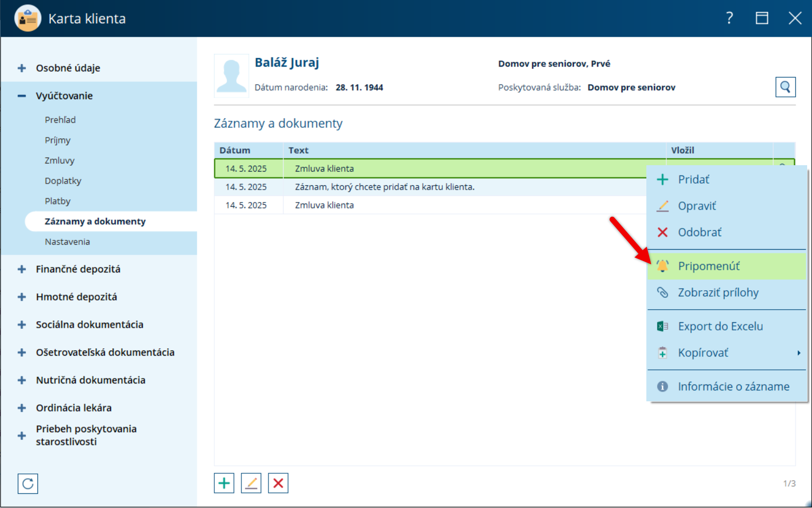Viewport: 812px width, 508px height.
Task: Expand Priebeh poskytovania starostlivosti section
Action: point(22,435)
